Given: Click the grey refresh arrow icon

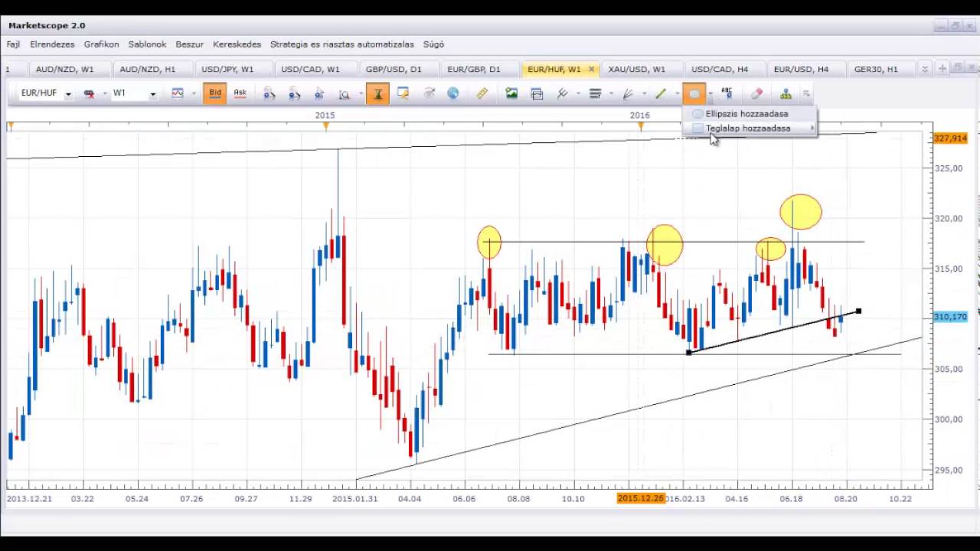Looking at the screenshot, I should click(429, 93).
